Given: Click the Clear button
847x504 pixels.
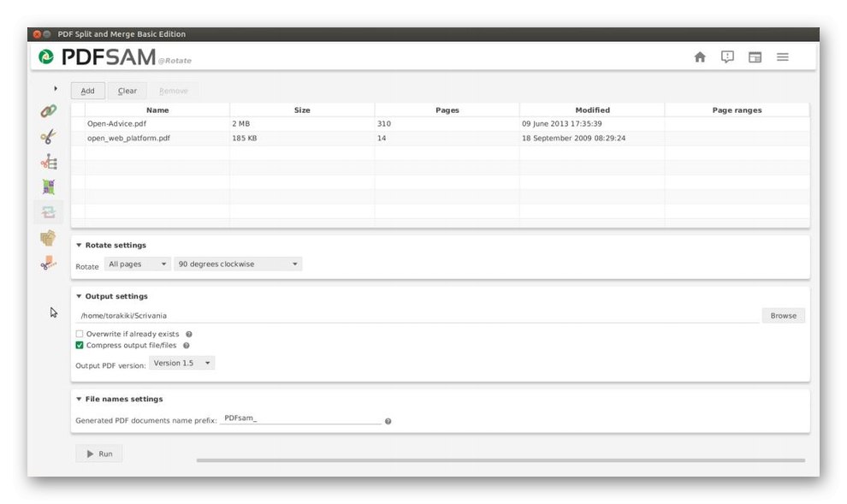Looking at the screenshot, I should (127, 91).
